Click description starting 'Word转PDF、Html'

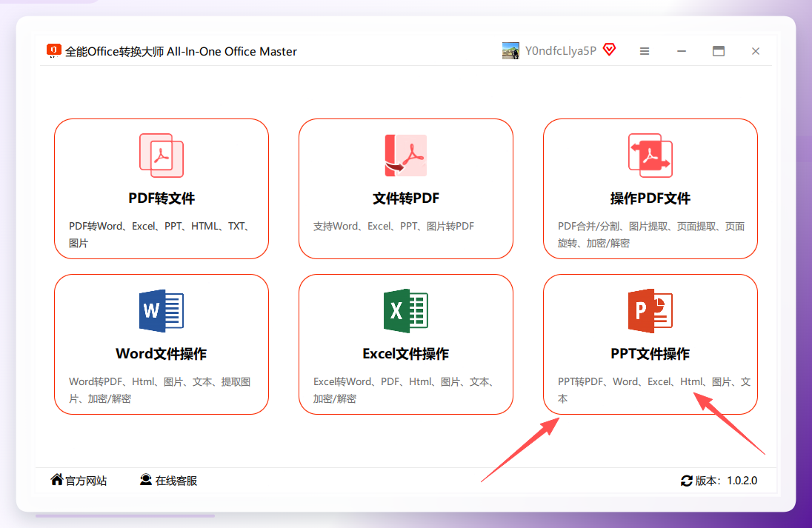coord(159,390)
